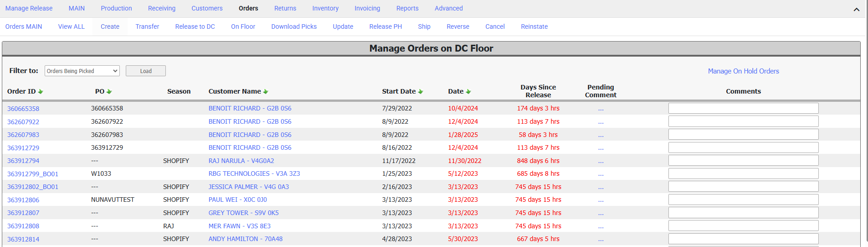
Task: Select the Release to DC tab
Action: click(x=195, y=26)
